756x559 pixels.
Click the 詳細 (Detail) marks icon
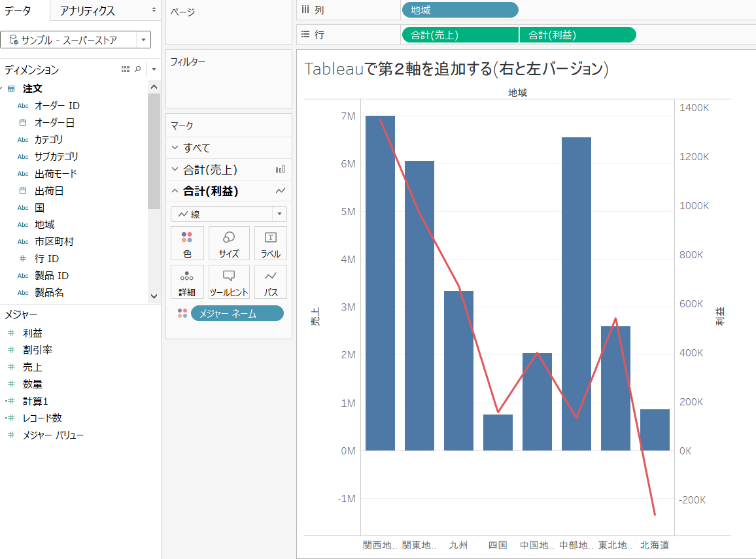click(x=188, y=282)
